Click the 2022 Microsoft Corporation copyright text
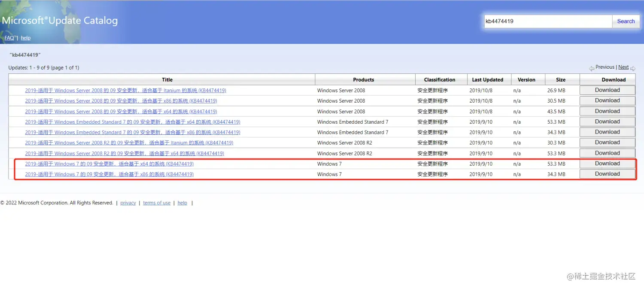 57,203
